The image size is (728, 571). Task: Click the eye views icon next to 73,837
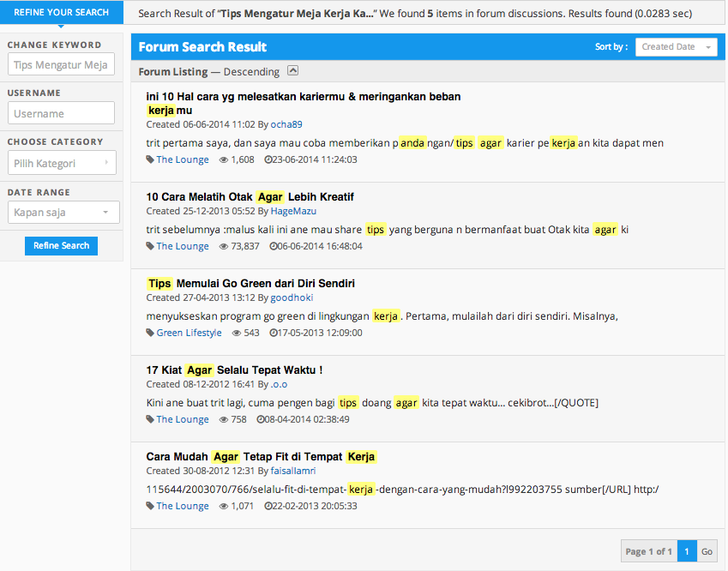pos(223,246)
